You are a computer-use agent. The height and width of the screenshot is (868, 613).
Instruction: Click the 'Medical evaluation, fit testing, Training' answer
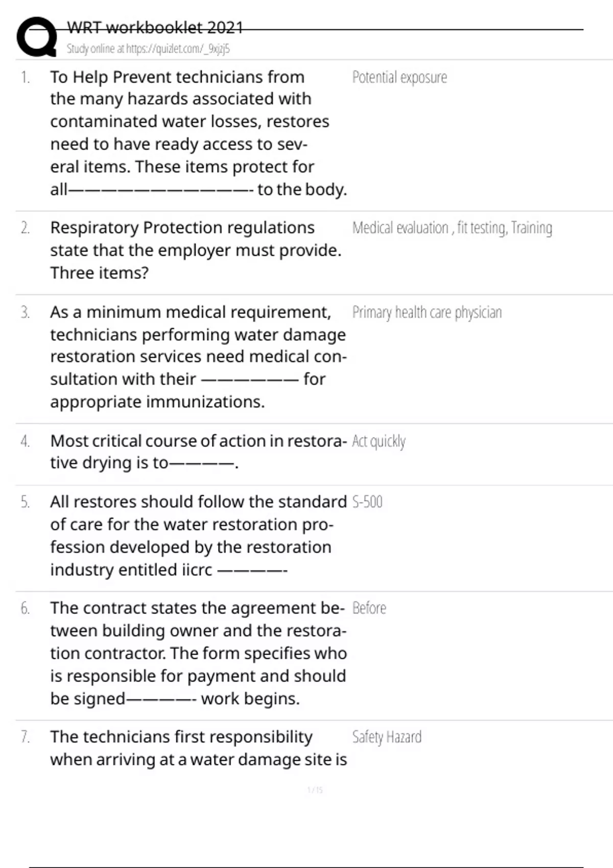click(x=452, y=228)
